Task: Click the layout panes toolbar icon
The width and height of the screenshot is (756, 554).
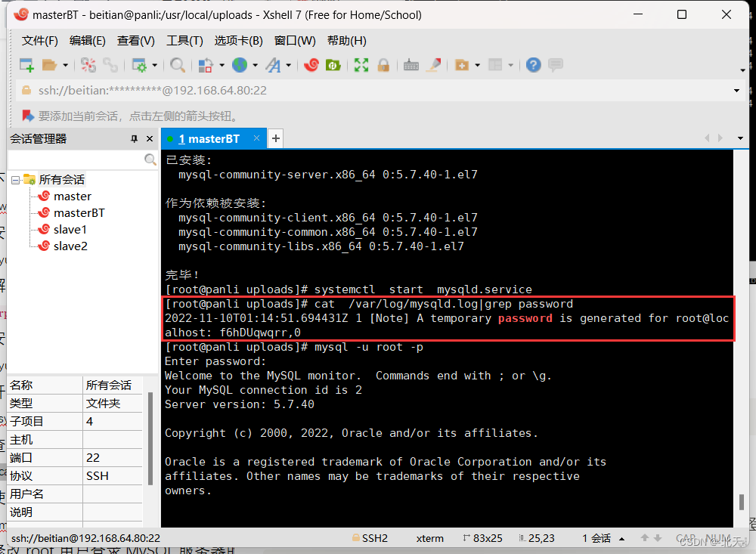Action: [x=495, y=64]
